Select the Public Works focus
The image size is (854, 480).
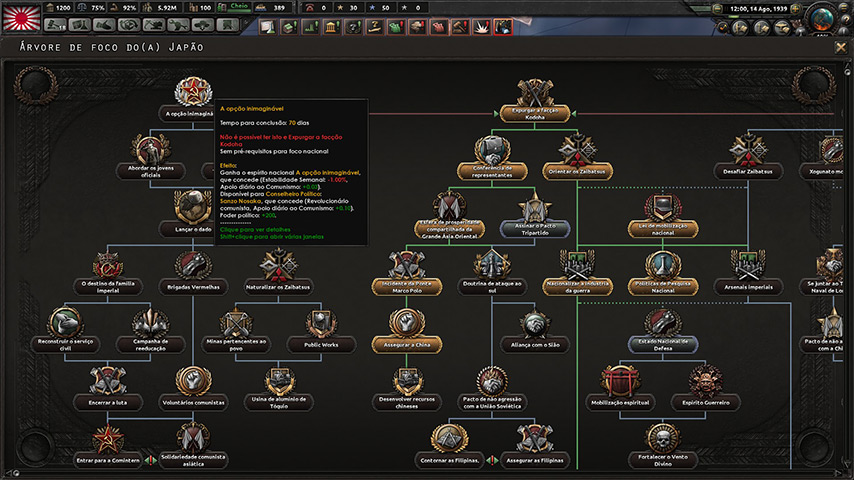[321, 330]
